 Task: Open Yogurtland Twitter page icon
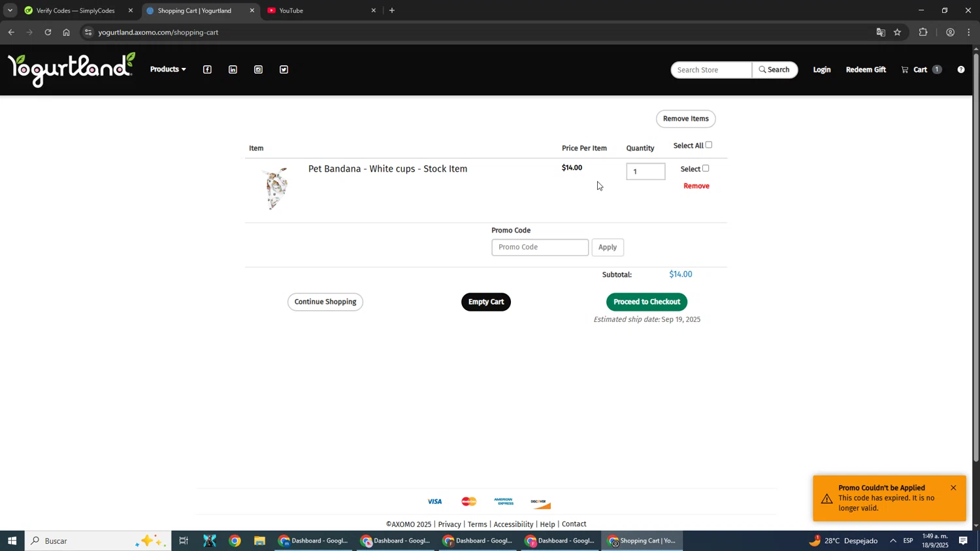(284, 70)
